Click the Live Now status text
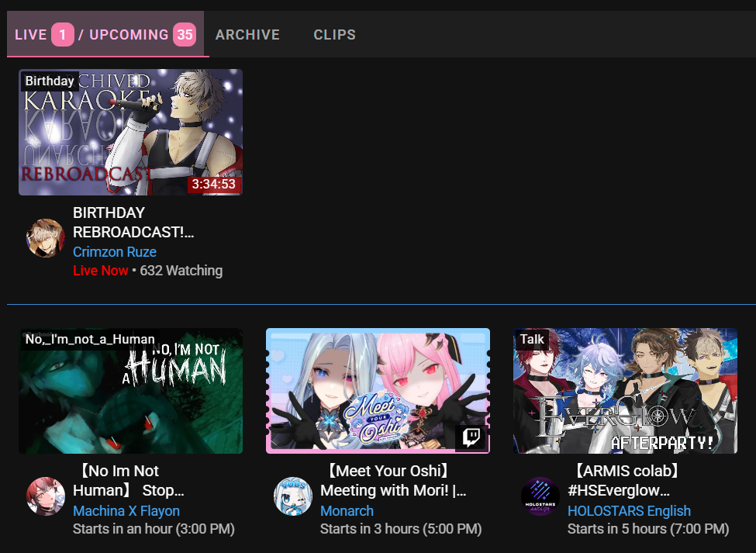The image size is (756, 553). [x=100, y=271]
